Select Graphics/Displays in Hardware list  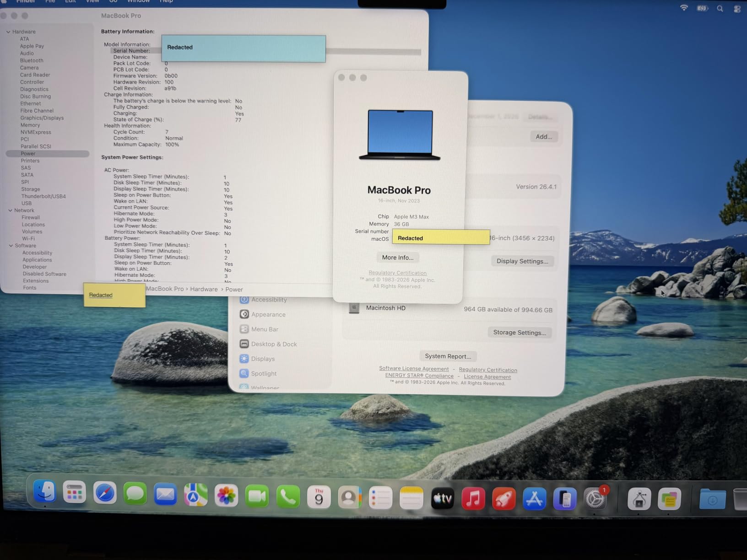[x=42, y=118]
